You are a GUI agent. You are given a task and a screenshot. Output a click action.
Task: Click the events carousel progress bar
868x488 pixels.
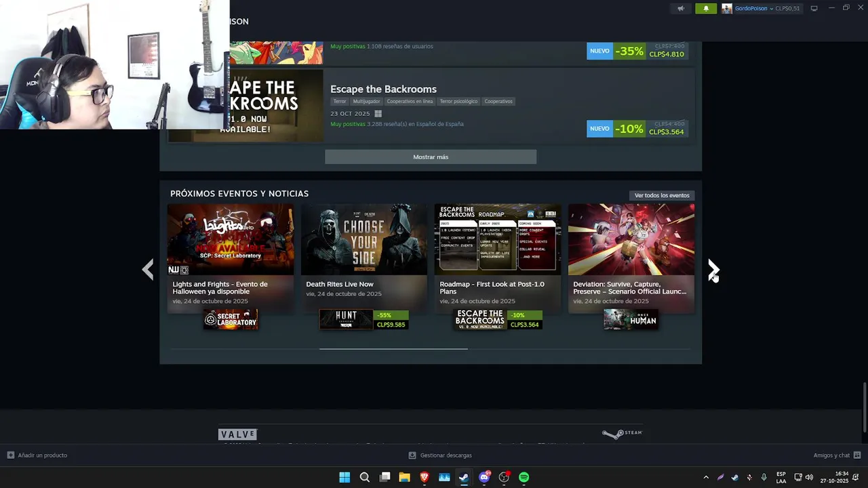click(431, 349)
